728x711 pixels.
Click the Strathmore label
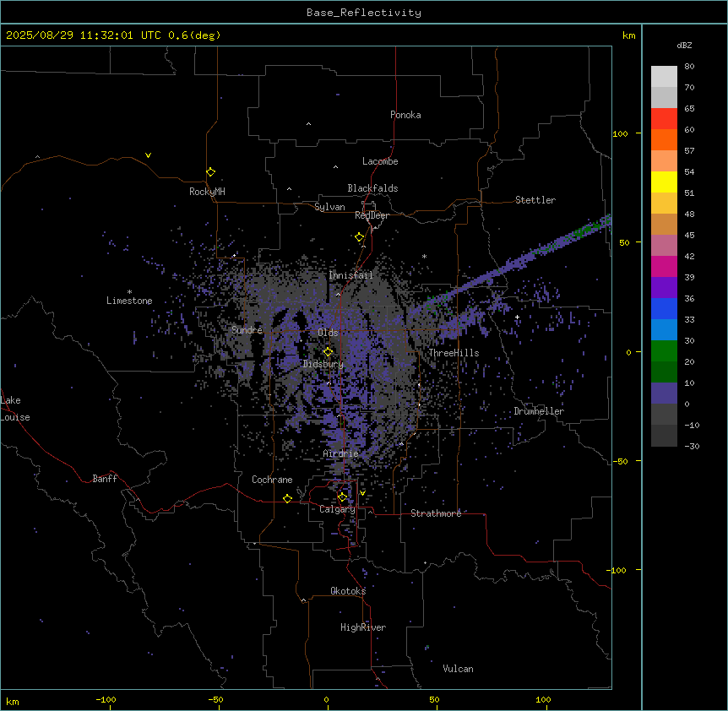[x=436, y=513]
